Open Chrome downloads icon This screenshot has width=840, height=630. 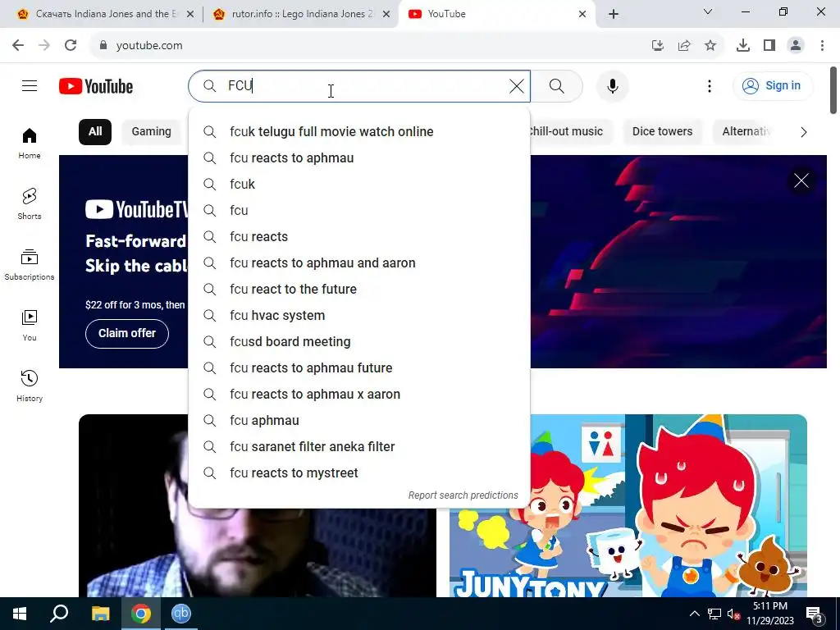743,46
